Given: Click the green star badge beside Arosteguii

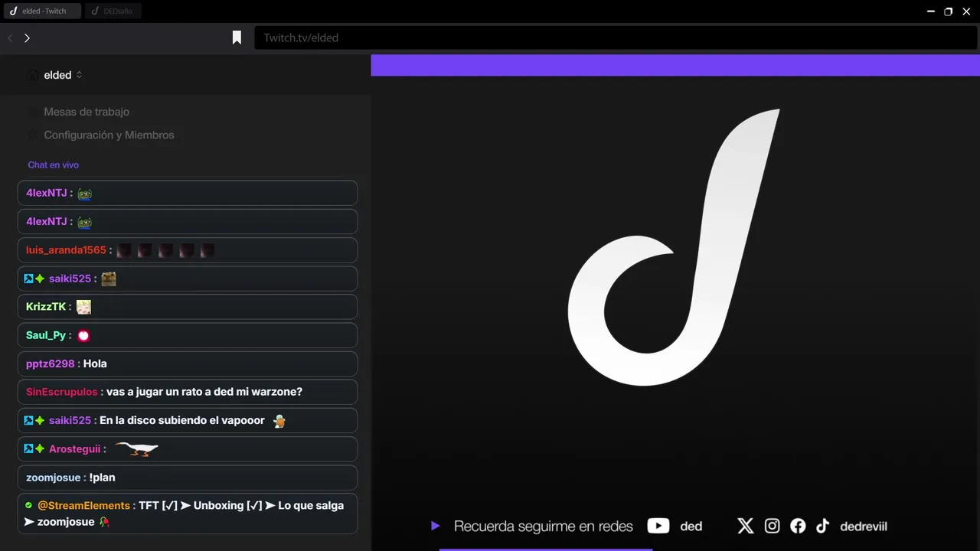Looking at the screenshot, I should 39,448.
